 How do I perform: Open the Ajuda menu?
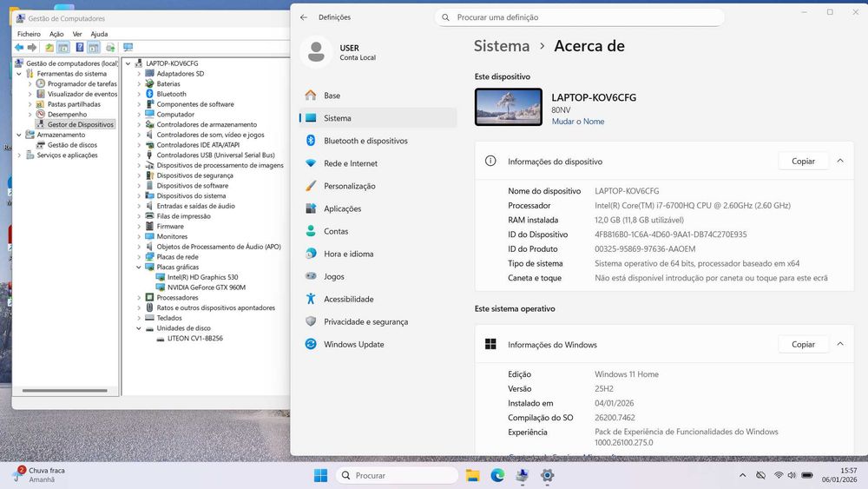pos(99,34)
